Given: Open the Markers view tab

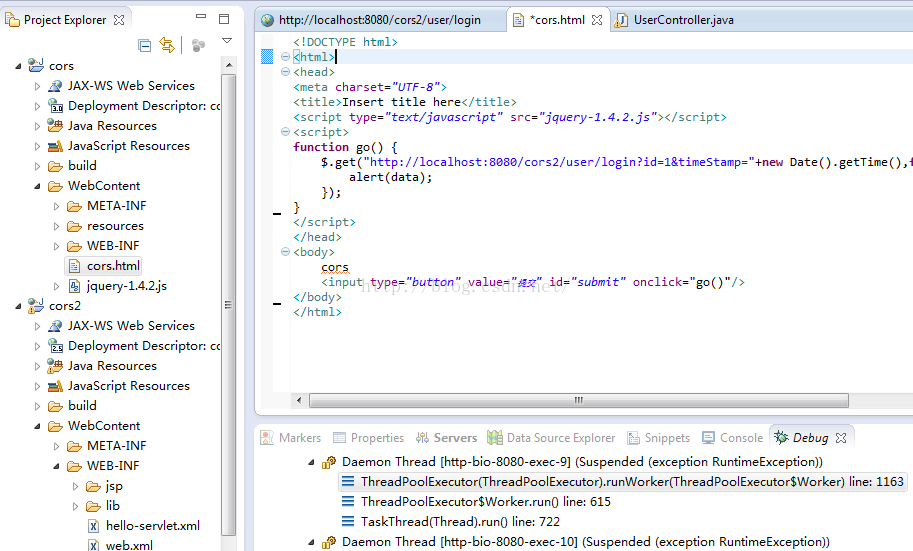Looking at the screenshot, I should pos(291,438).
